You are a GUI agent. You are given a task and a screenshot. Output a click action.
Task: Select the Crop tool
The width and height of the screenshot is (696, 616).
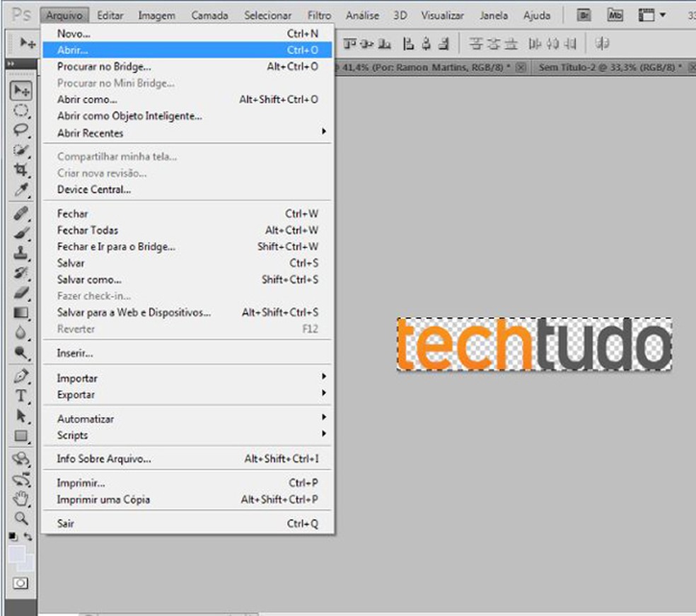tap(21, 170)
